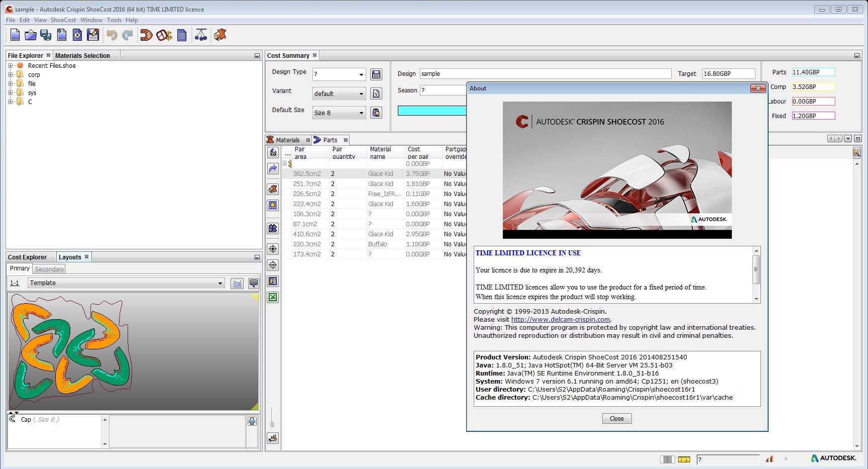The image size is (868, 469).
Task: Click the Open folder toolbar icon
Action: 31,35
